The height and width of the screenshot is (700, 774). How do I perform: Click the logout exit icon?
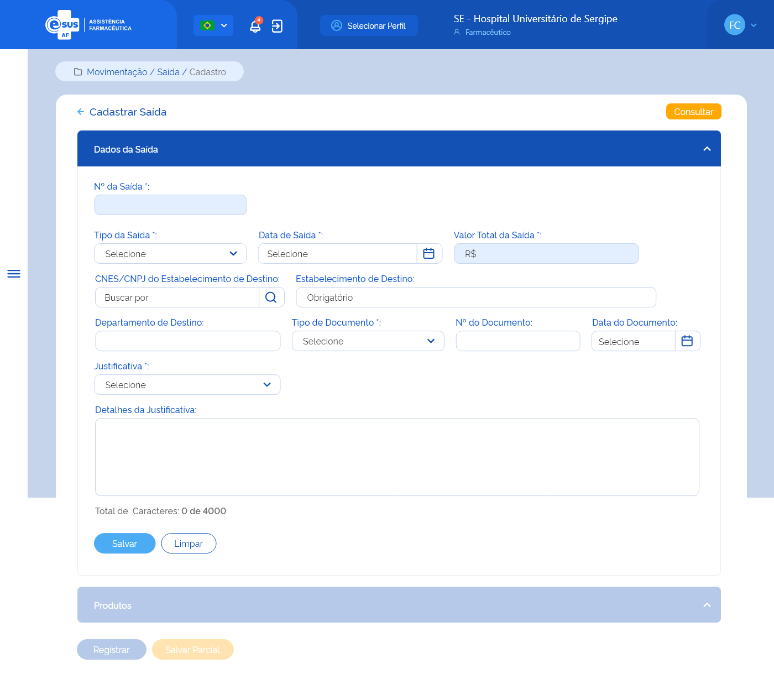[x=277, y=26]
